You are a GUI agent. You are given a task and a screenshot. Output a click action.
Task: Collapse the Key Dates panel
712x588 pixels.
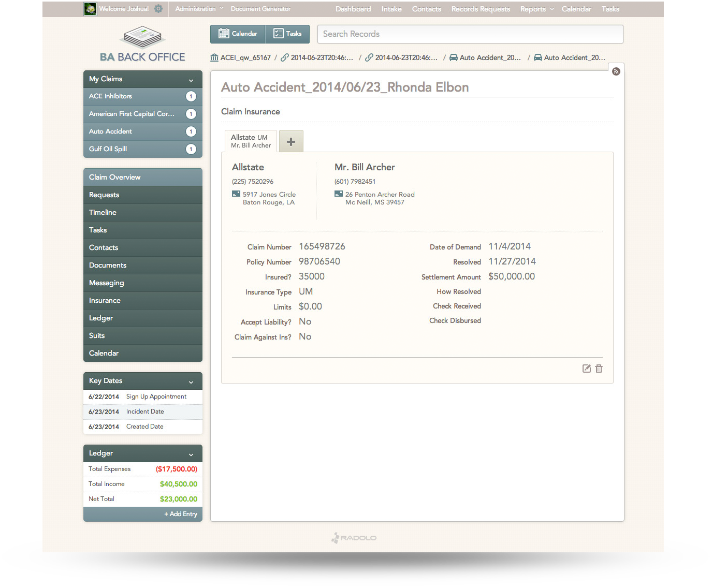click(x=191, y=381)
